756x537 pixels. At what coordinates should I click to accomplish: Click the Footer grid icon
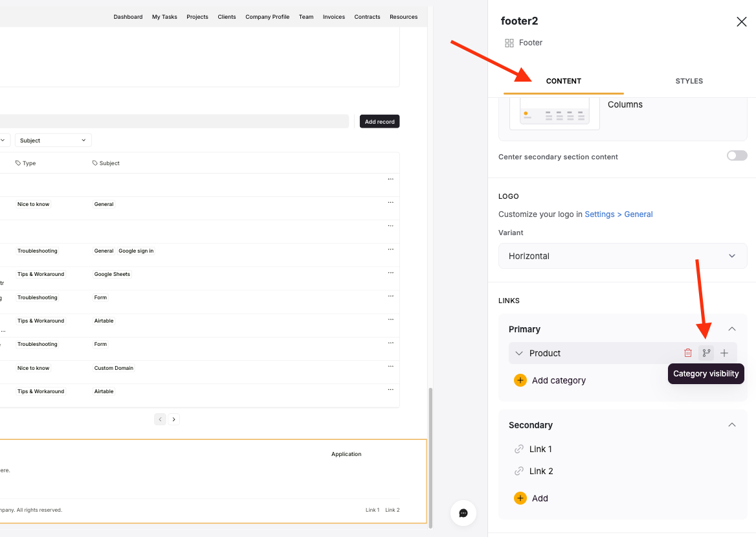click(509, 43)
